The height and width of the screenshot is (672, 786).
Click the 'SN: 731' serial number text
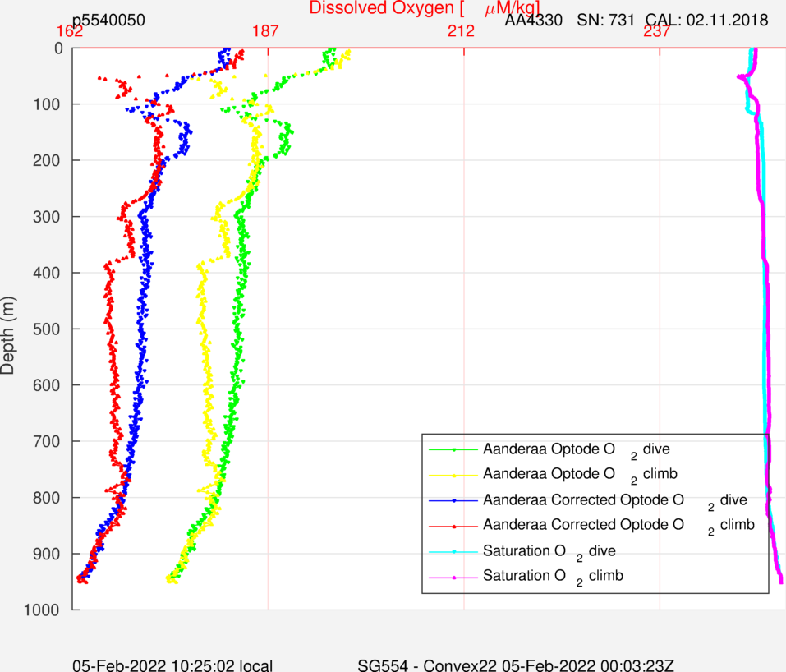tap(605, 20)
